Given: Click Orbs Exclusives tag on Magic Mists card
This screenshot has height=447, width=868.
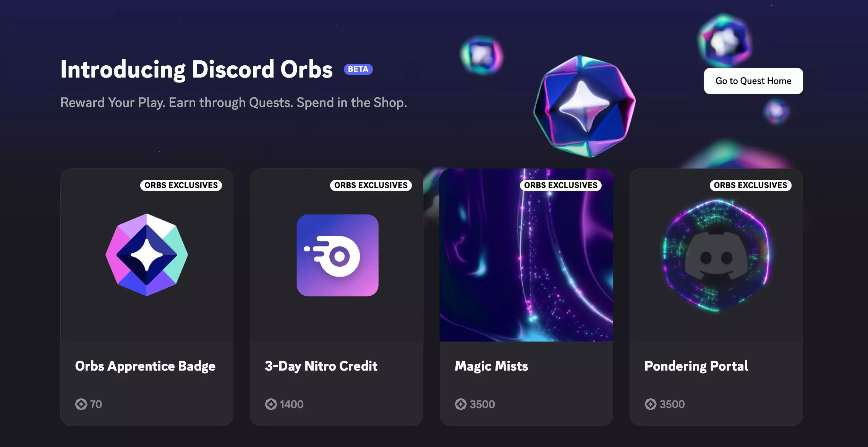Looking at the screenshot, I should pos(561,185).
